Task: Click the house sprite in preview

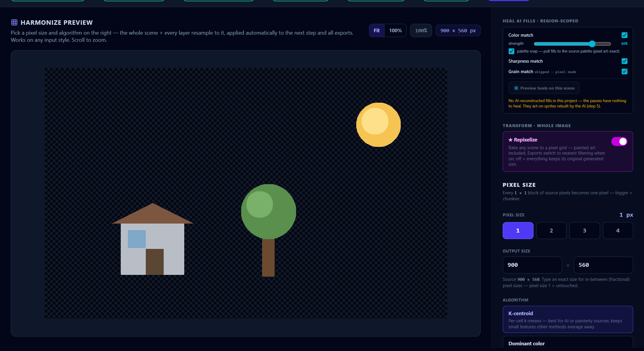Action: pos(152,239)
